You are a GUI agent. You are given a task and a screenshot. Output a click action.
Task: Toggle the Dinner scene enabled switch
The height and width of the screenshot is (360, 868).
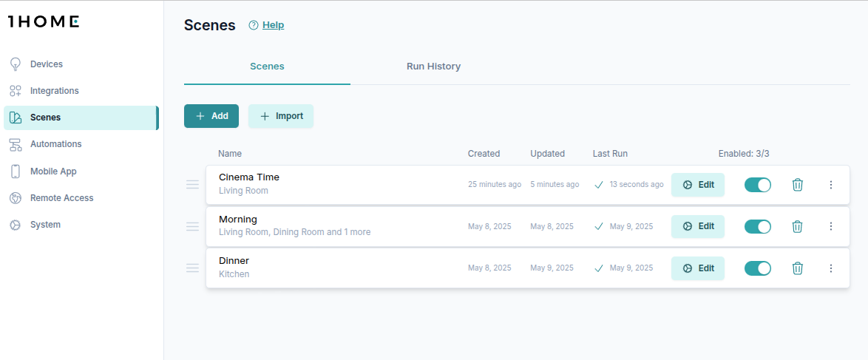pos(757,268)
